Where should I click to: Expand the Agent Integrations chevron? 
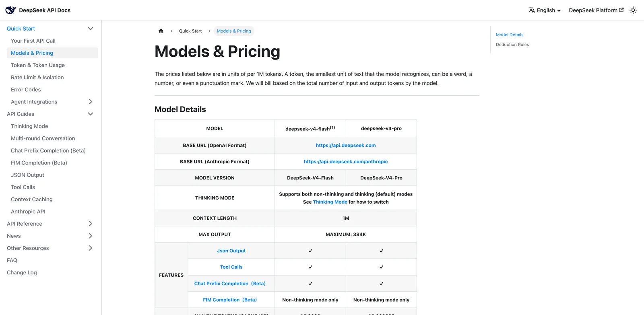click(x=91, y=102)
